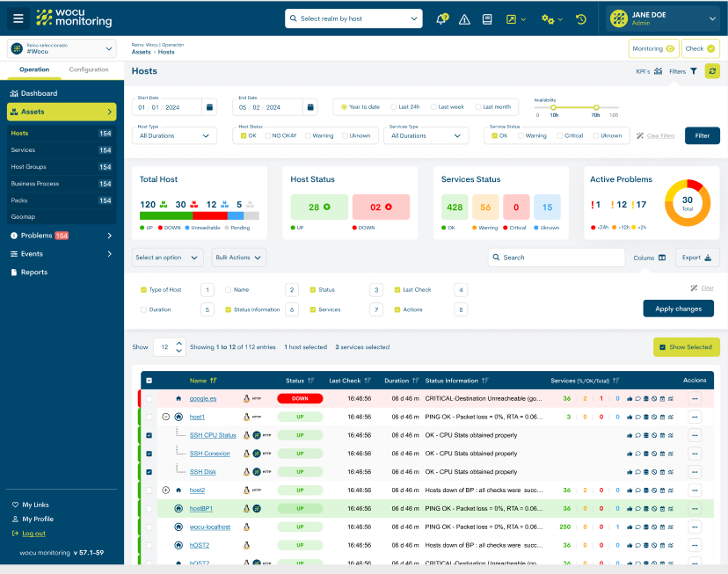
Task: Open the Start Date calendar icon
Action: tap(209, 107)
